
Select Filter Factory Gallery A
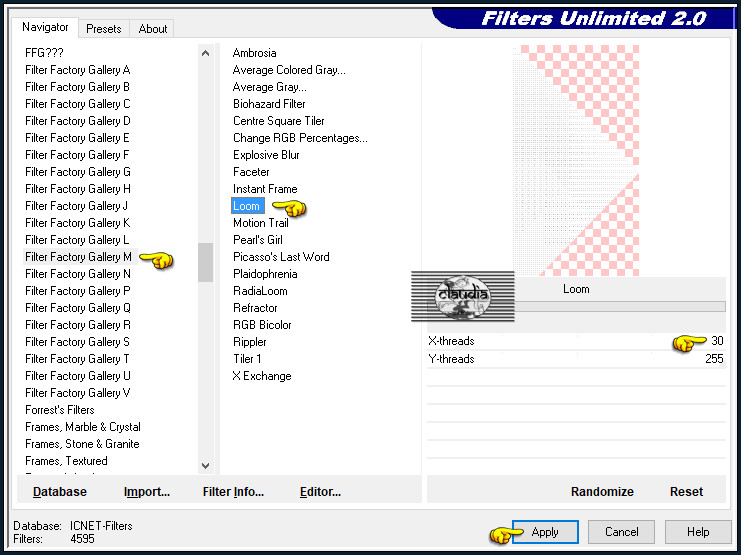tap(78, 70)
